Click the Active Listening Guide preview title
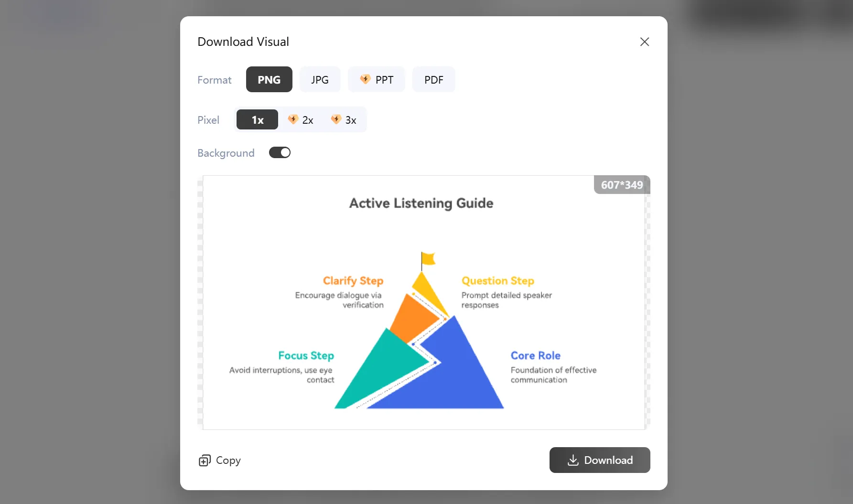This screenshot has width=853, height=504. (x=421, y=203)
